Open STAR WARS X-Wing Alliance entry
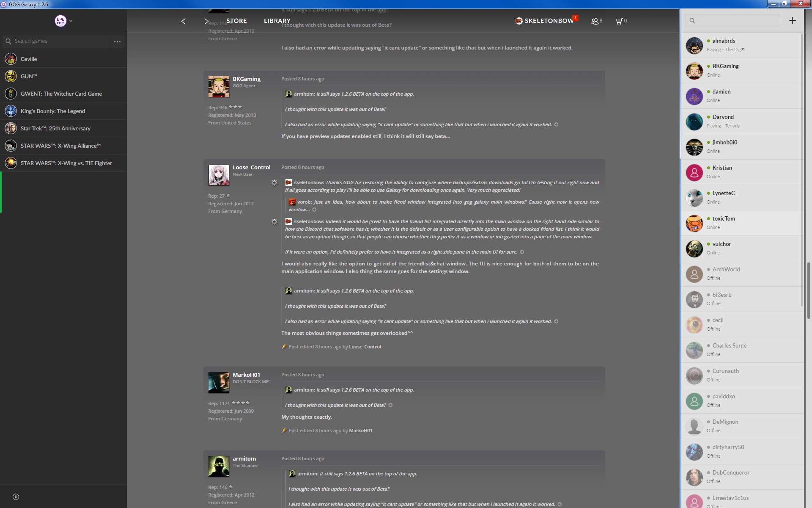 click(63, 146)
